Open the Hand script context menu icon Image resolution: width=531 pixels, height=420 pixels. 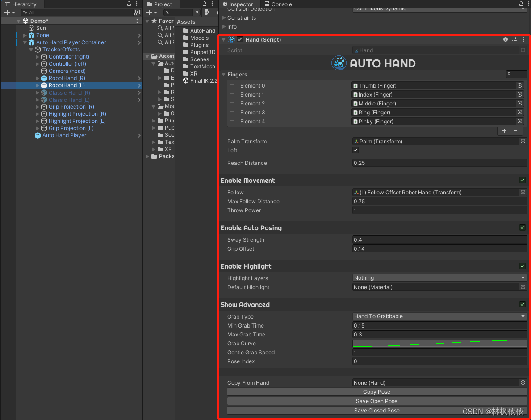click(523, 39)
